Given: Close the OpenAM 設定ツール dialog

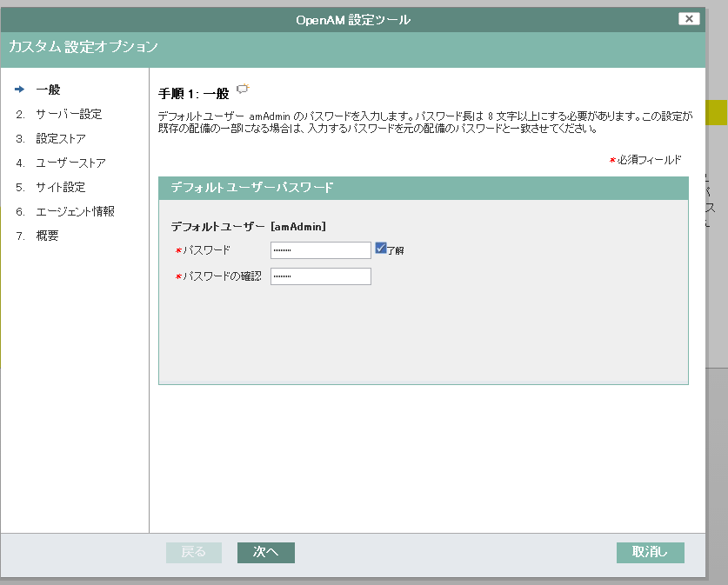Looking at the screenshot, I should pos(689,18).
